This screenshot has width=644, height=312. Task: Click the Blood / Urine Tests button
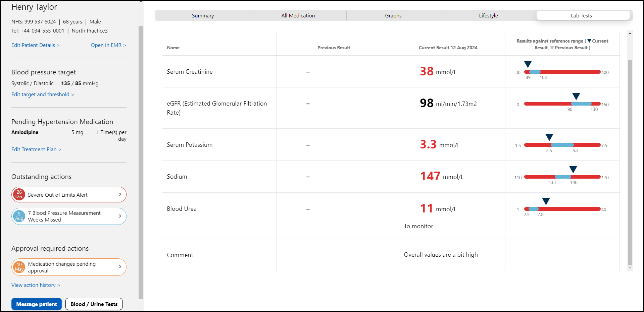94,304
